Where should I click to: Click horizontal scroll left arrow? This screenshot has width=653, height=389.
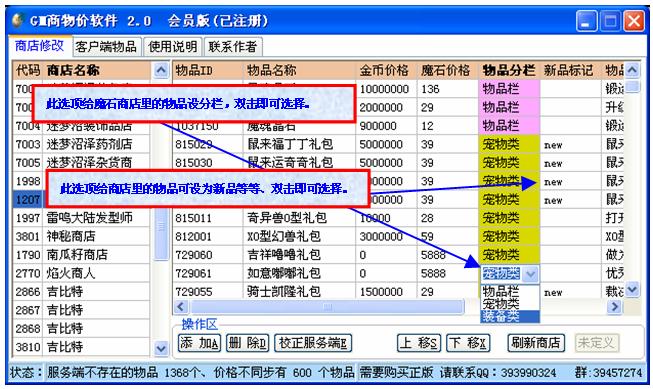coord(181,307)
